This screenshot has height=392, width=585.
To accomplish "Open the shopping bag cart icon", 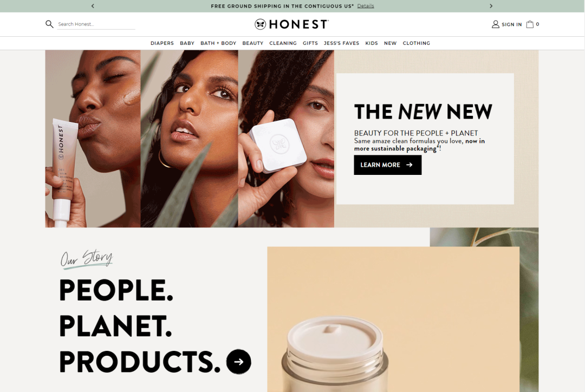I will click(529, 24).
